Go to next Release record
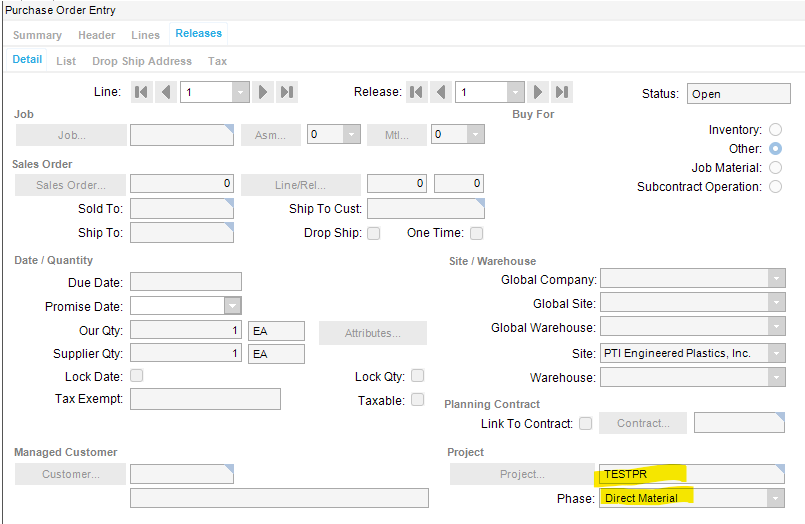This screenshot has height=524, width=805. 538,92
